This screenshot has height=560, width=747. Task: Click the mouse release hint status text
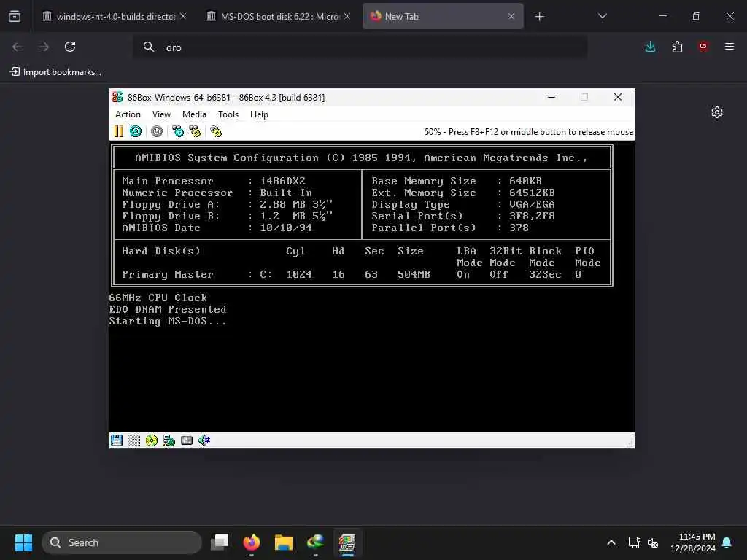(x=529, y=132)
